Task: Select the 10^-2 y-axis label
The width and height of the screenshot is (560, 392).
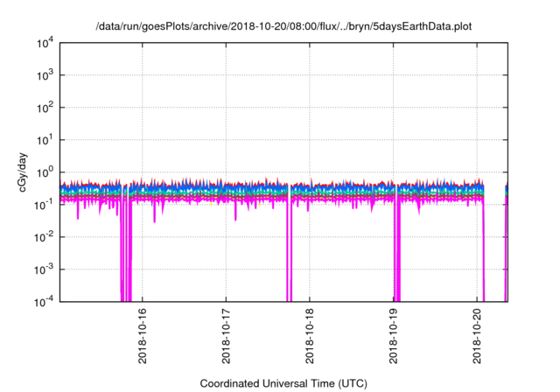Action: (x=44, y=237)
